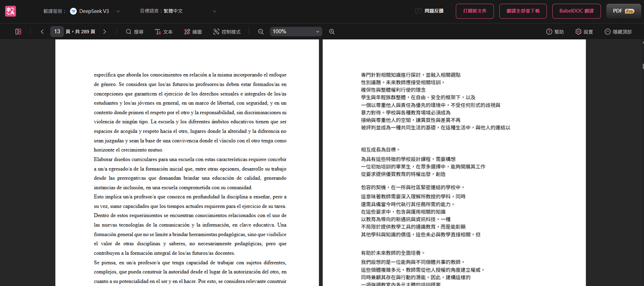Select the 文本 text tool

click(x=164, y=32)
